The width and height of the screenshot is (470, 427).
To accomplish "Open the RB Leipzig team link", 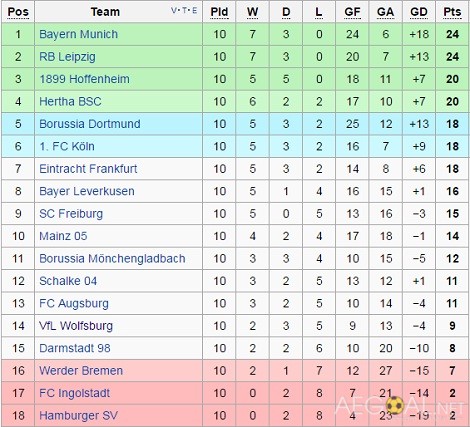I will tap(67, 57).
